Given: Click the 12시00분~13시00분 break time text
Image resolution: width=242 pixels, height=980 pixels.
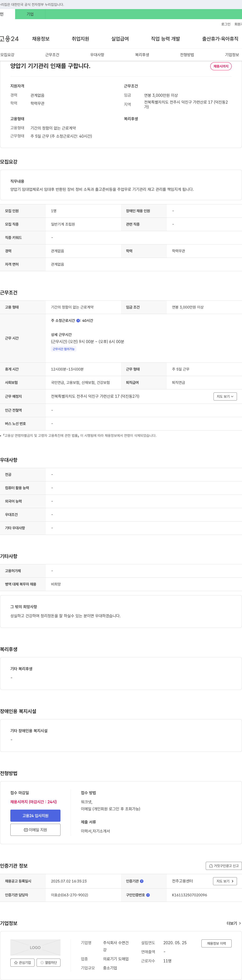Looking at the screenshot, I should 67,369.
